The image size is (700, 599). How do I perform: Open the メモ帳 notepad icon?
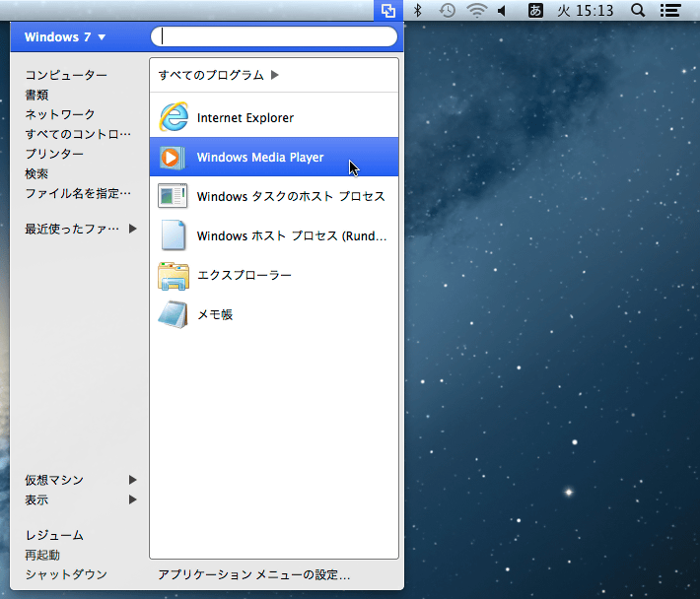coord(173,314)
